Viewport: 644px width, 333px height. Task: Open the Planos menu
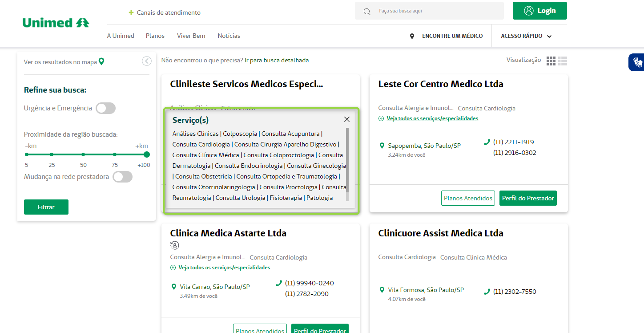click(155, 36)
